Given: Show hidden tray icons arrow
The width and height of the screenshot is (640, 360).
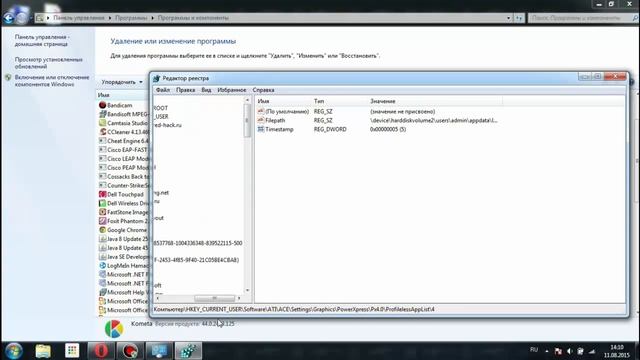Looking at the screenshot, I should click(x=547, y=351).
